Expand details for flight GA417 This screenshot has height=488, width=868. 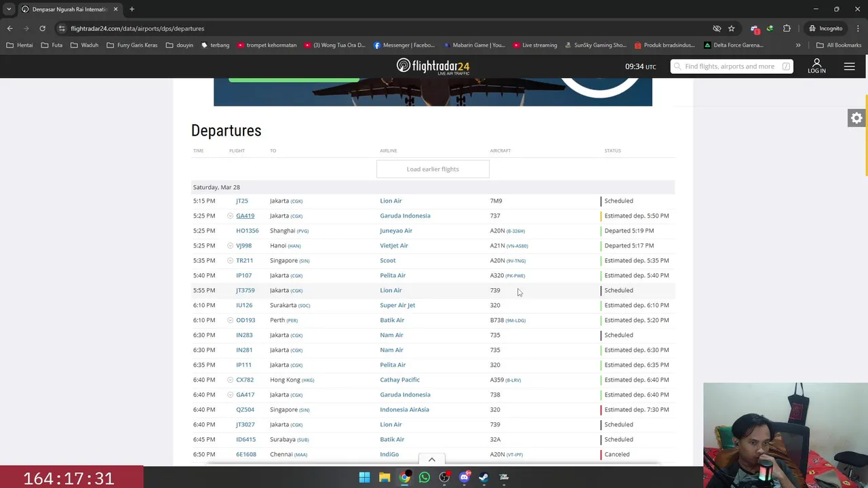pos(231,394)
